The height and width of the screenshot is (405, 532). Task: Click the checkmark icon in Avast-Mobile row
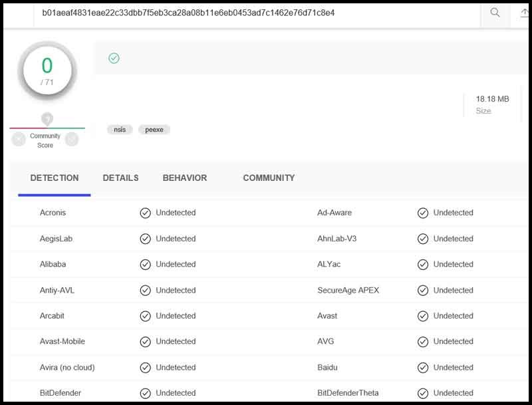coord(145,342)
